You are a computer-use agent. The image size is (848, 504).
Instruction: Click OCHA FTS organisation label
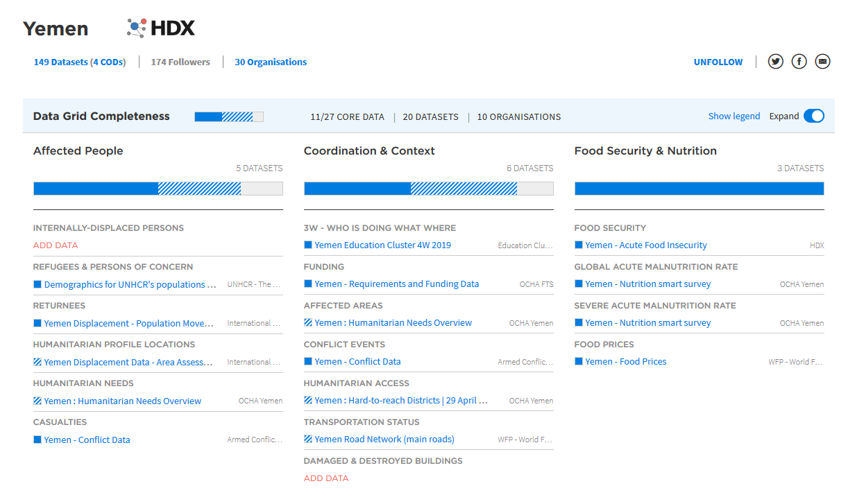pyautogui.click(x=536, y=284)
